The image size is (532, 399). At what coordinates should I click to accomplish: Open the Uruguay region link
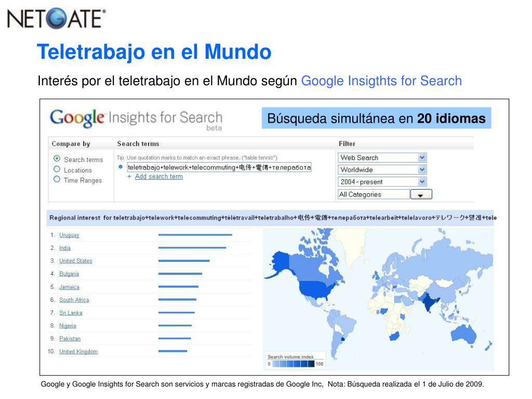69,235
